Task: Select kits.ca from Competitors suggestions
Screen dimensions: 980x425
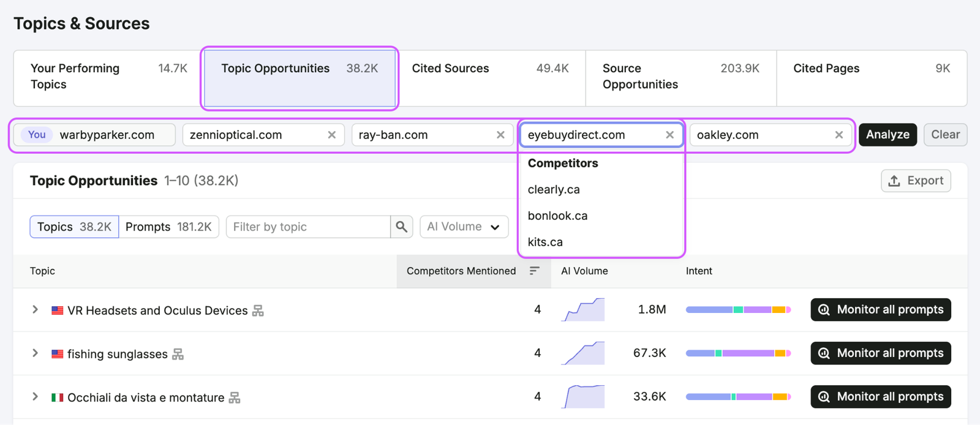Action: (x=545, y=242)
